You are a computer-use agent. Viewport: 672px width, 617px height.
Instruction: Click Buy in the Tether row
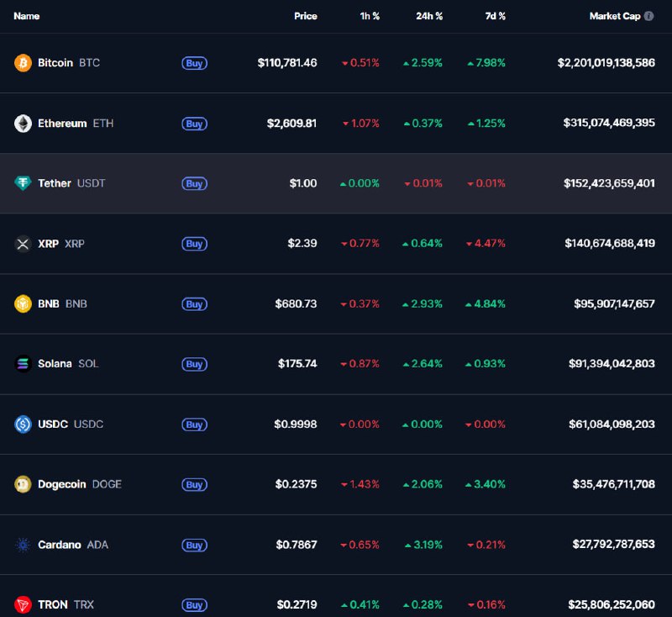click(194, 183)
